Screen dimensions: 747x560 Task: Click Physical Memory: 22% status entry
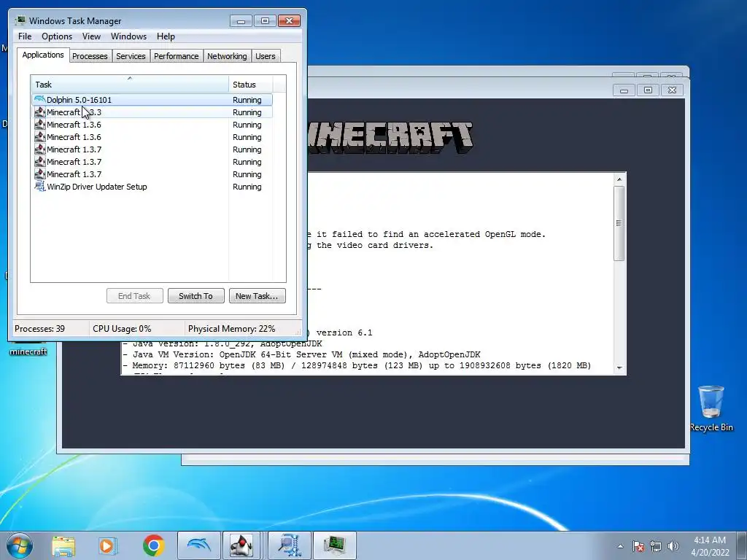click(231, 329)
